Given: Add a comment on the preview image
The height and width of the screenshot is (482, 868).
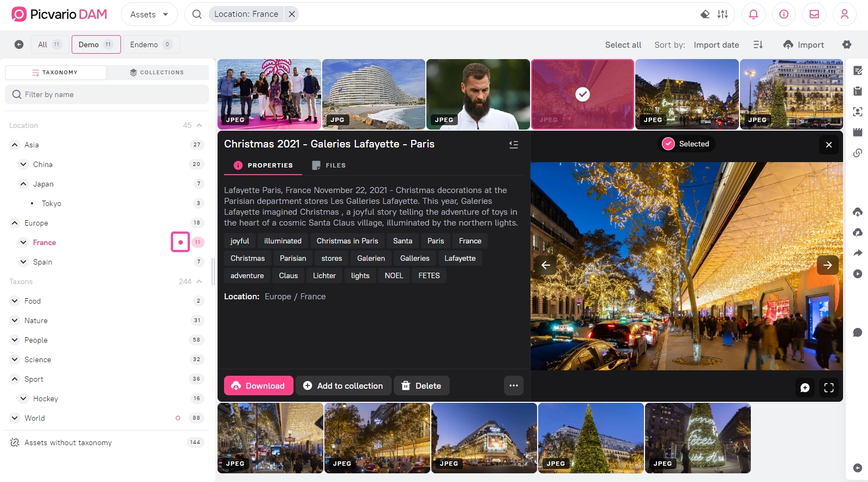Looking at the screenshot, I should click(x=805, y=388).
